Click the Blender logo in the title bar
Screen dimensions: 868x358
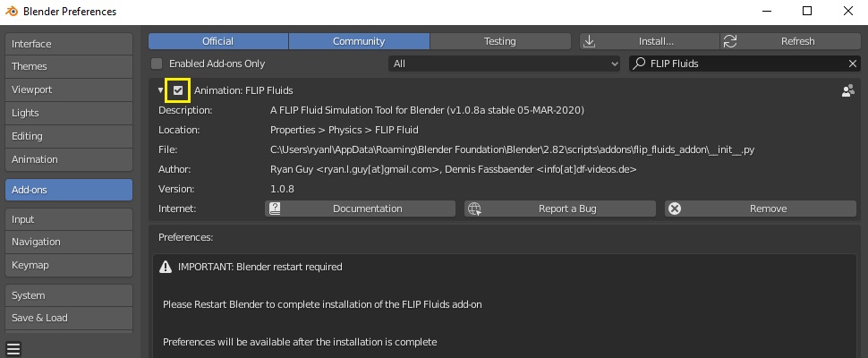(x=12, y=11)
